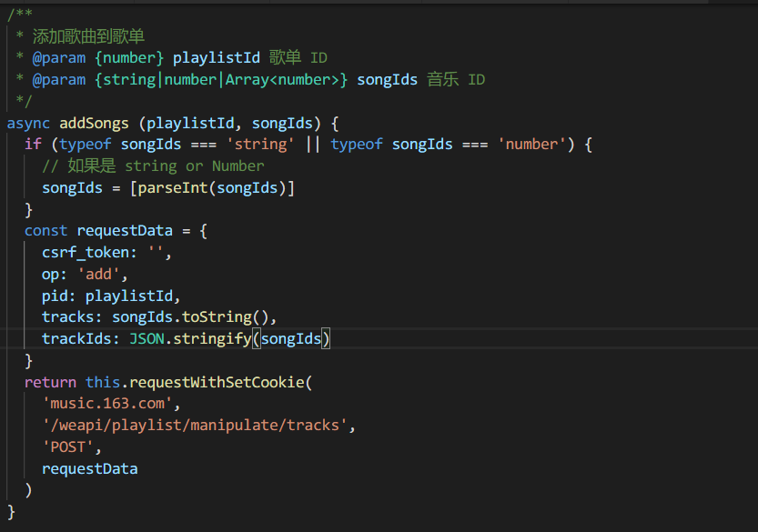
Task: Click the 歌单 ID description in the comment
Action: (x=298, y=58)
